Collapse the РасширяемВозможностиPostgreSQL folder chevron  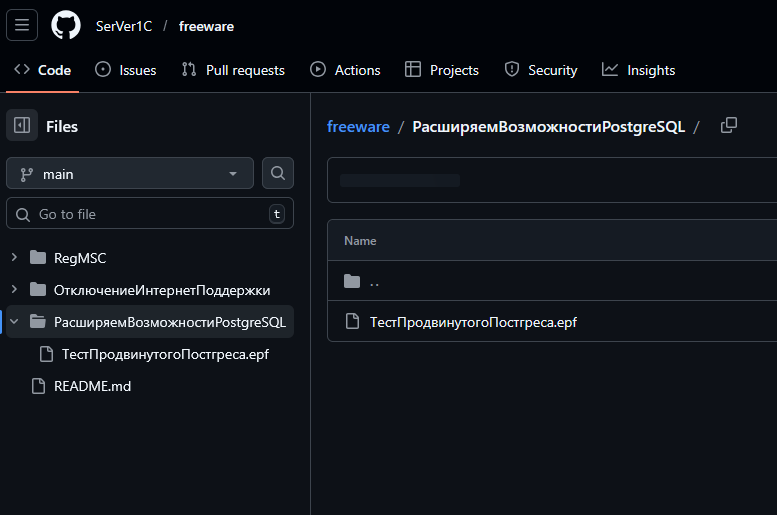pyautogui.click(x=14, y=322)
